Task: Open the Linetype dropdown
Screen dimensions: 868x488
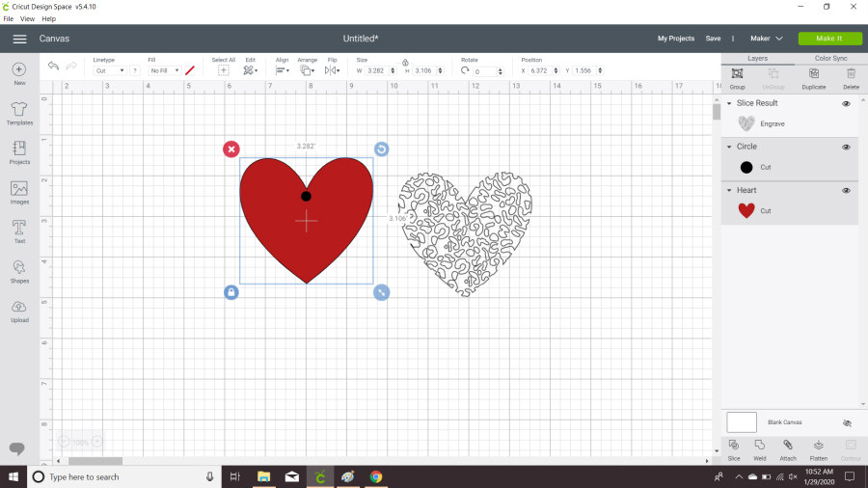Action: 109,70
